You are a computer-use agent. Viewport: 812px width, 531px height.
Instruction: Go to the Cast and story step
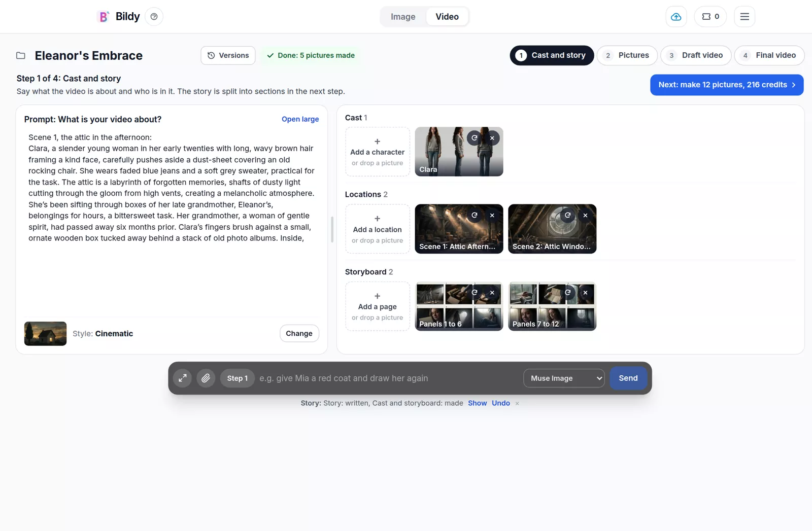pos(552,55)
